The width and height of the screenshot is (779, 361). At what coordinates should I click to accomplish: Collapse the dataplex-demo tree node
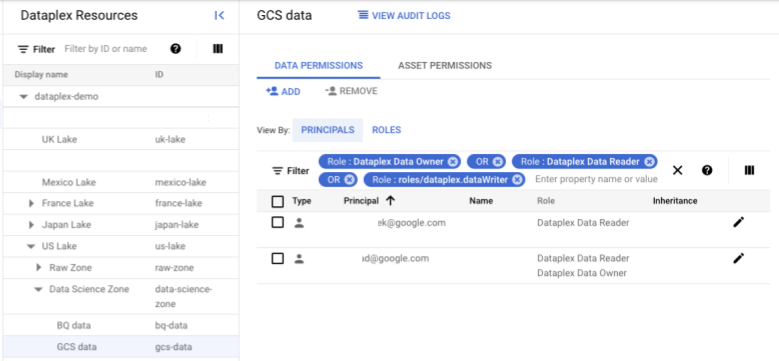[x=23, y=97]
